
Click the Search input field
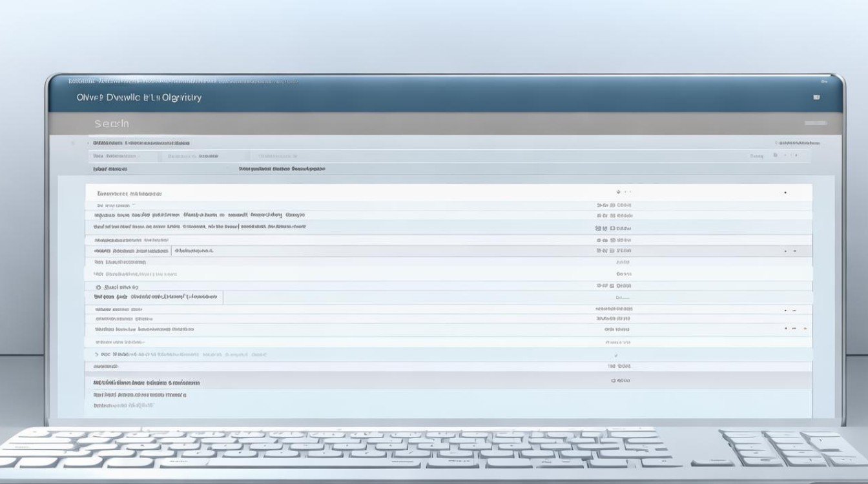387,123
